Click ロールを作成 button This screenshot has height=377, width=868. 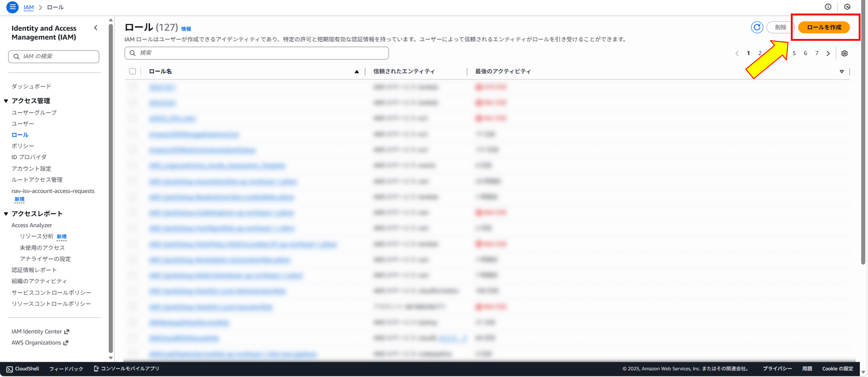(x=824, y=27)
